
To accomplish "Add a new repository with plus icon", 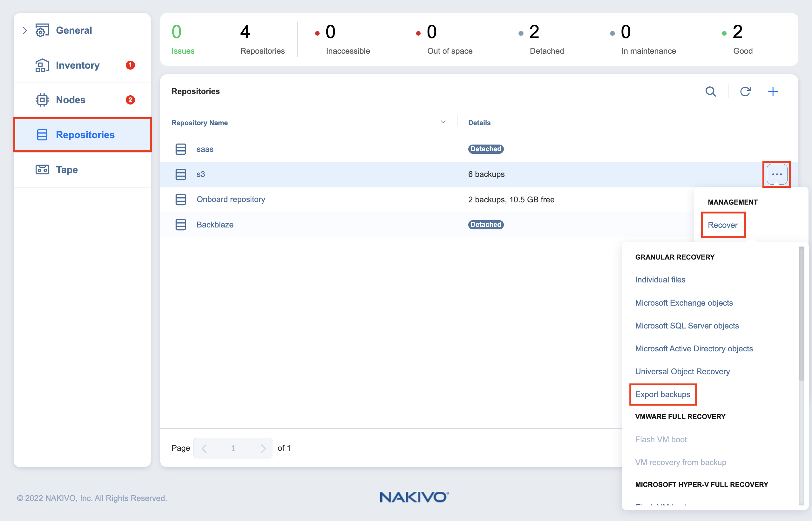I will pyautogui.click(x=773, y=91).
